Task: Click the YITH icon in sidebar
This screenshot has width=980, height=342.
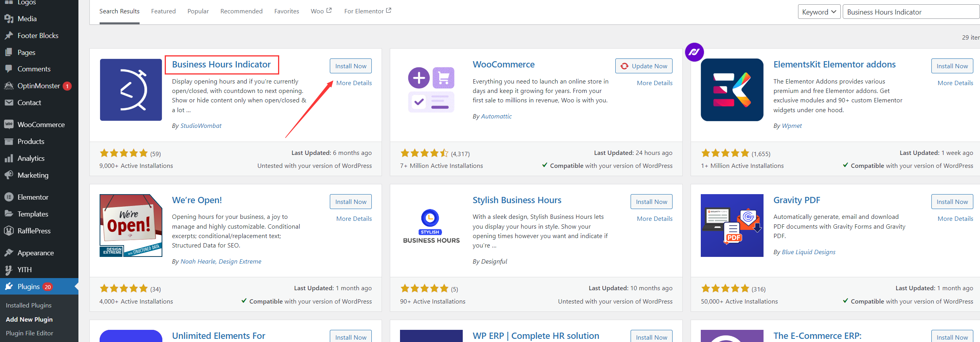Action: point(9,270)
